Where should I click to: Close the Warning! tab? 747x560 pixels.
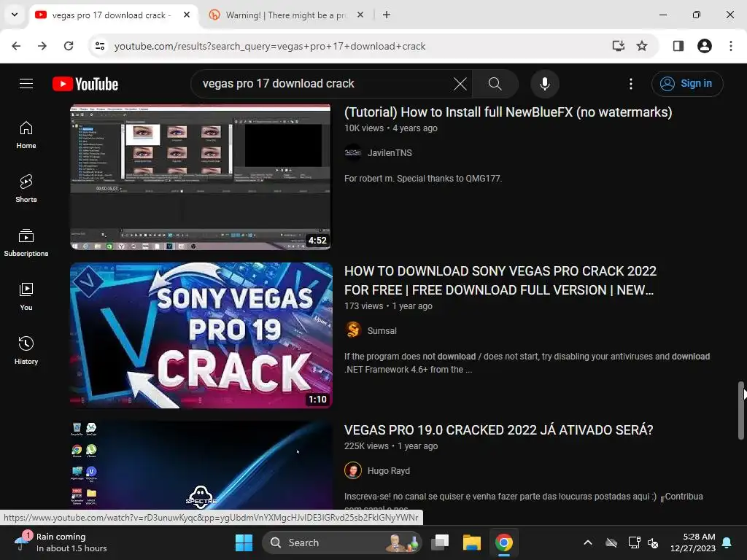point(360,15)
